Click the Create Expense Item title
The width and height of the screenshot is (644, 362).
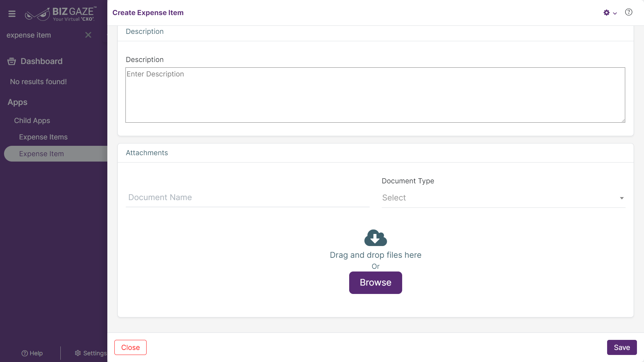point(148,13)
